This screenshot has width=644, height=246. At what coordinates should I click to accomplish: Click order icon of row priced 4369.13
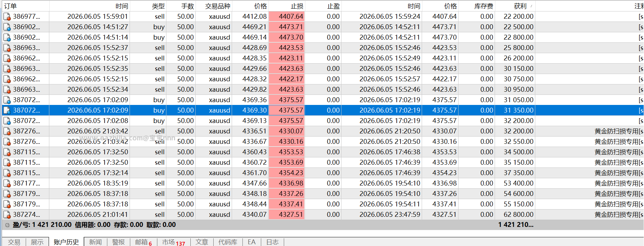7,121
